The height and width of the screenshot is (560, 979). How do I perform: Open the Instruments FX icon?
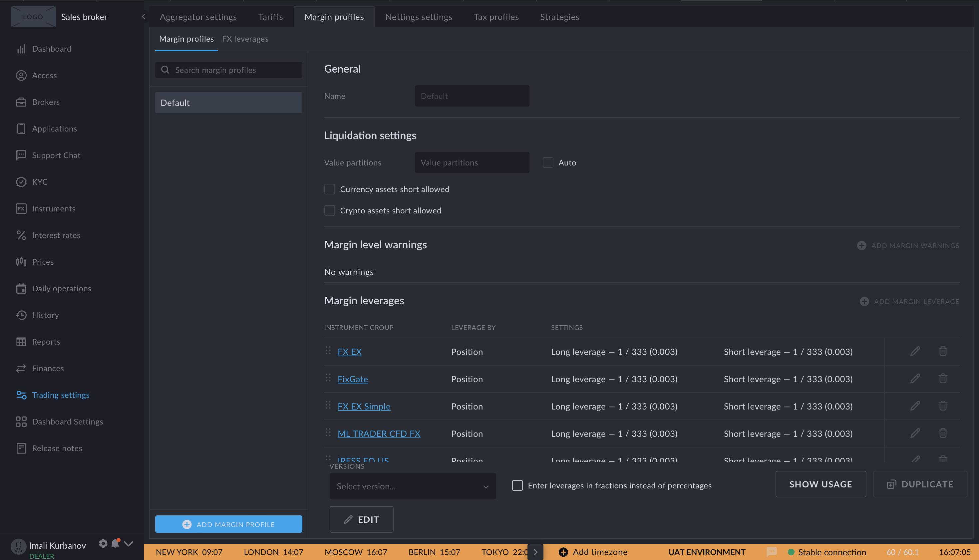(x=21, y=208)
